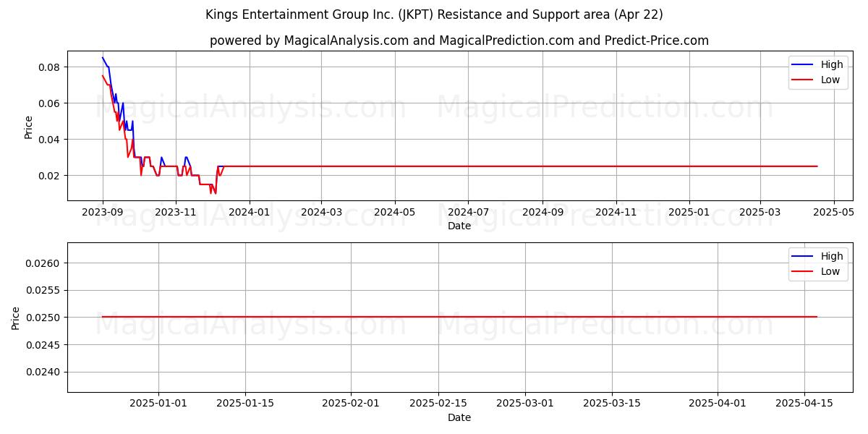Click 'High' in the bottom chart legend
The height and width of the screenshot is (434, 868).
point(832,256)
